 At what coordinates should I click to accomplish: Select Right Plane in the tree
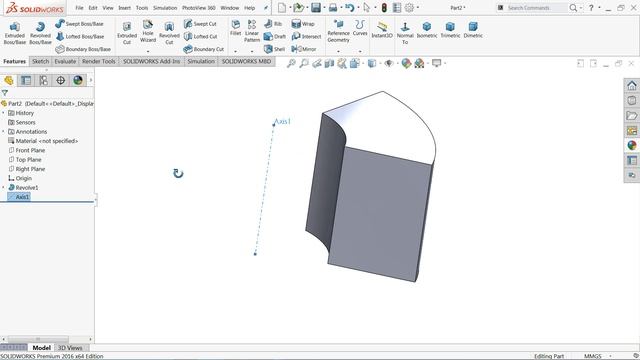[27, 169]
